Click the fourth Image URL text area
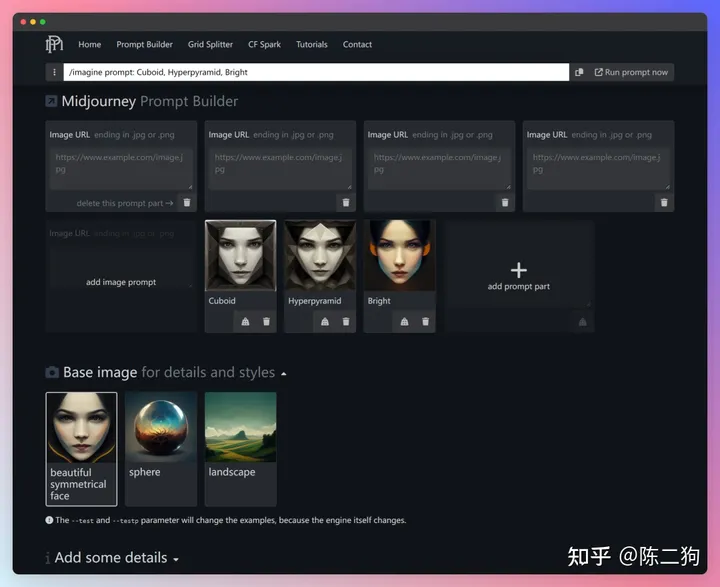The width and height of the screenshot is (720, 587). pos(598,169)
